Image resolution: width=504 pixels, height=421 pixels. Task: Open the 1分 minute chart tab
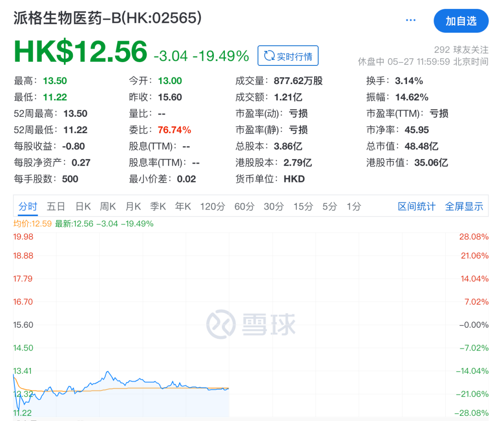353,206
